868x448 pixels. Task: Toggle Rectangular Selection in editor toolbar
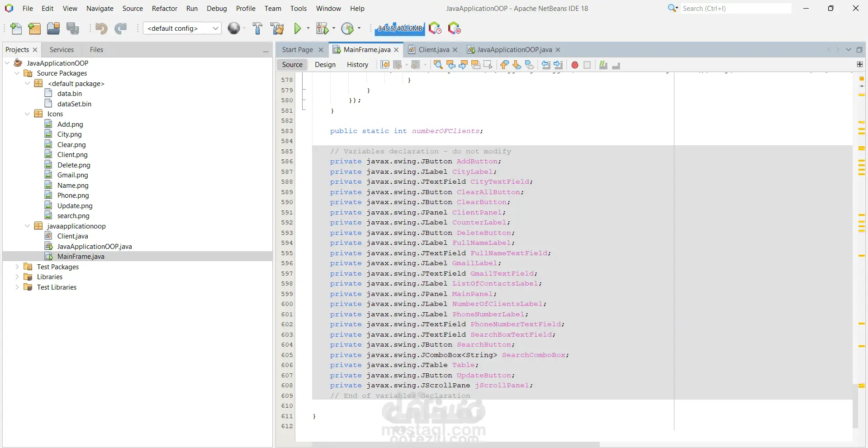coord(488,65)
